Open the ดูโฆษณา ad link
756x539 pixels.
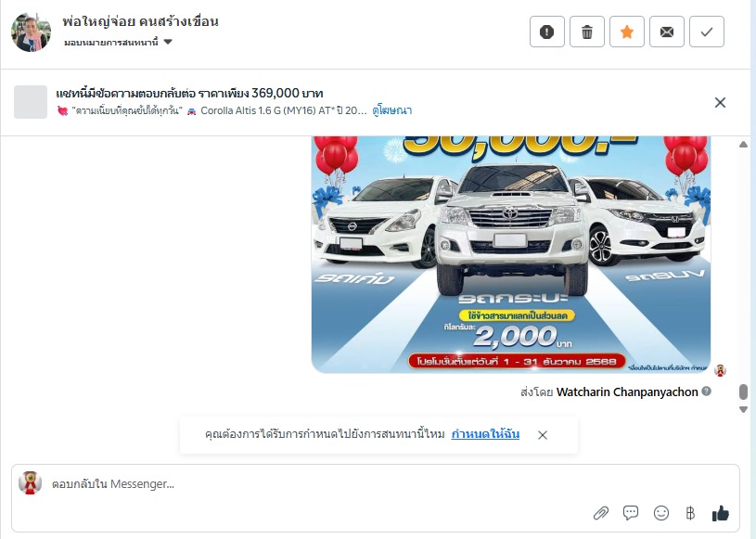[x=392, y=110]
